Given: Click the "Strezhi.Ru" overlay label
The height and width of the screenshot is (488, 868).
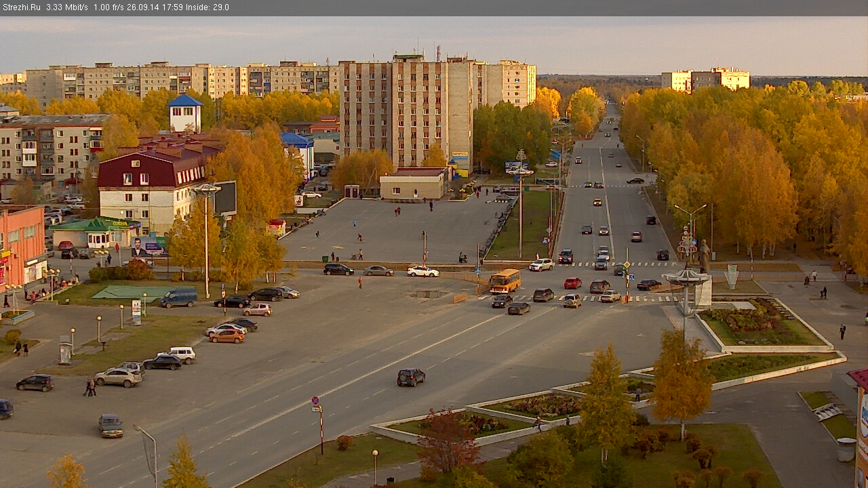Looking at the screenshot, I should coord(22,7).
